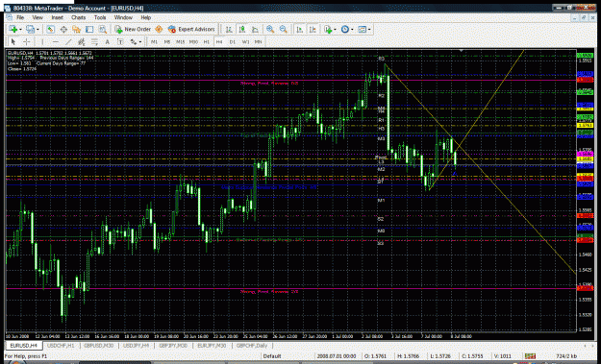The width and height of the screenshot is (601, 364).
Task: Zoom out on the chart
Action: tap(284, 29)
